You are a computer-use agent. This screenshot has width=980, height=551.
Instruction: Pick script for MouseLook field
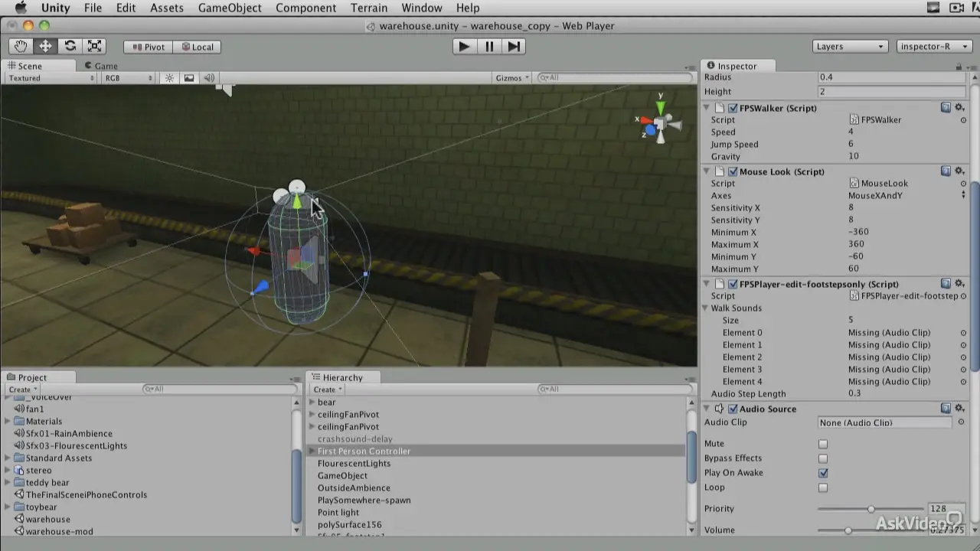click(x=963, y=184)
